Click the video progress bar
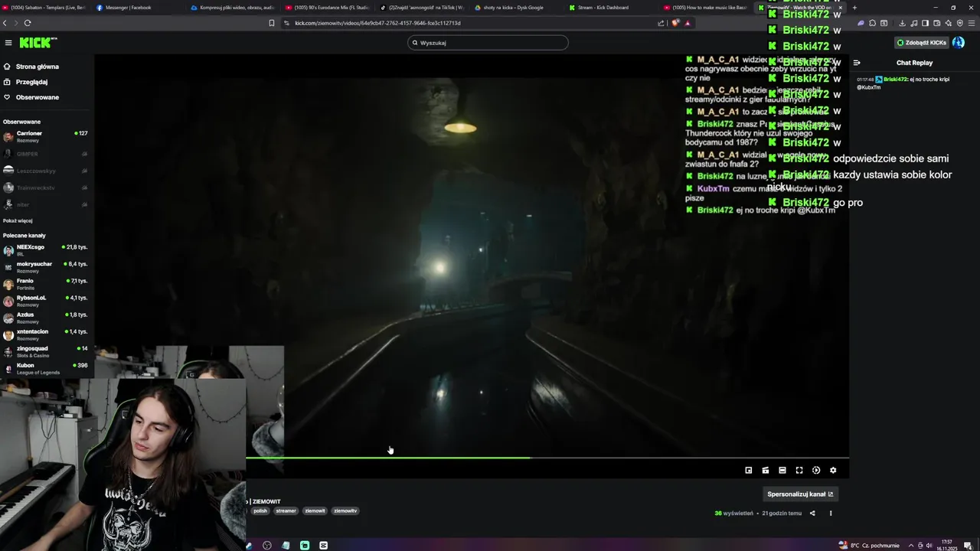980x551 pixels. 547,458
